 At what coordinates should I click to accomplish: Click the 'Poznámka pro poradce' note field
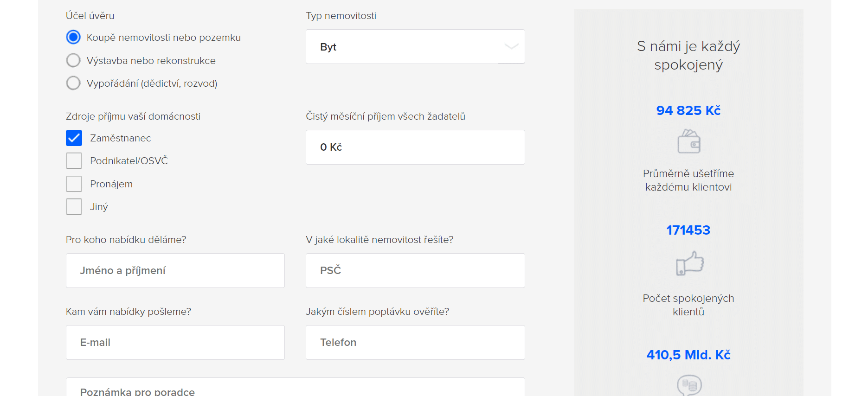(x=296, y=388)
